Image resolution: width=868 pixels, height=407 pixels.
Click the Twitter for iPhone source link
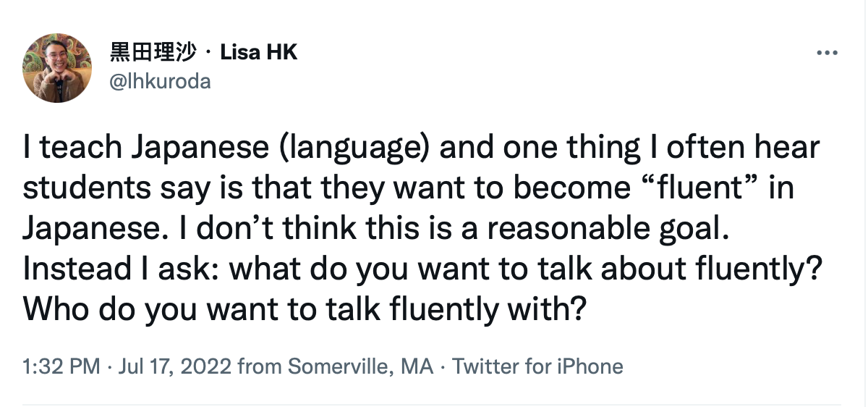click(537, 366)
